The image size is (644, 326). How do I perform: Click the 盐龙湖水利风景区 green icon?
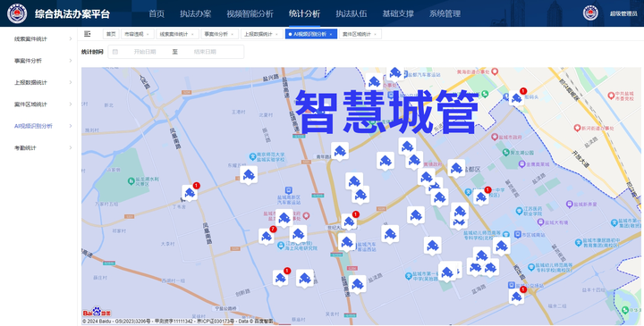pos(131,180)
